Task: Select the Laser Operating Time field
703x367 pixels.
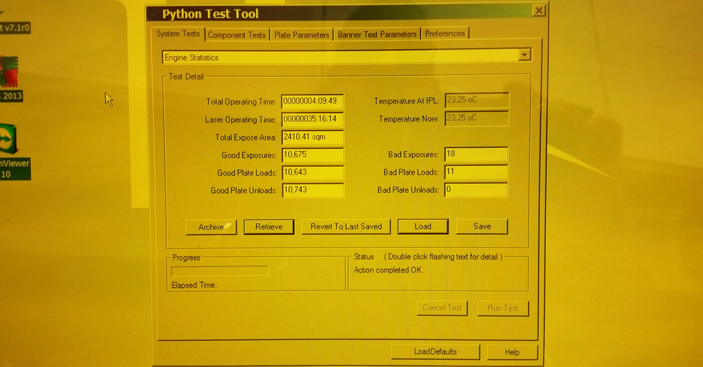Action: pyautogui.click(x=312, y=119)
